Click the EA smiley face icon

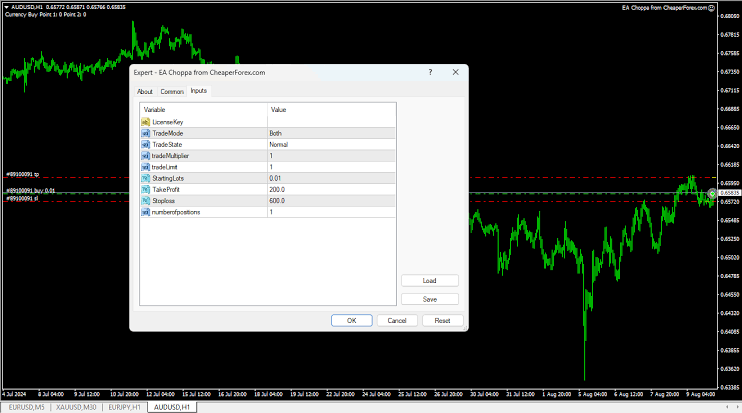click(x=711, y=8)
